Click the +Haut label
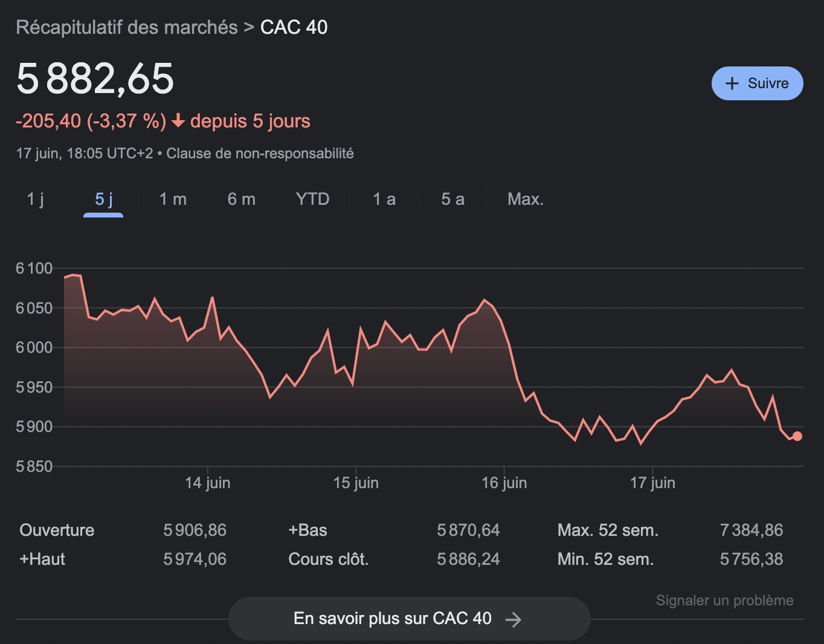 pyautogui.click(x=42, y=559)
